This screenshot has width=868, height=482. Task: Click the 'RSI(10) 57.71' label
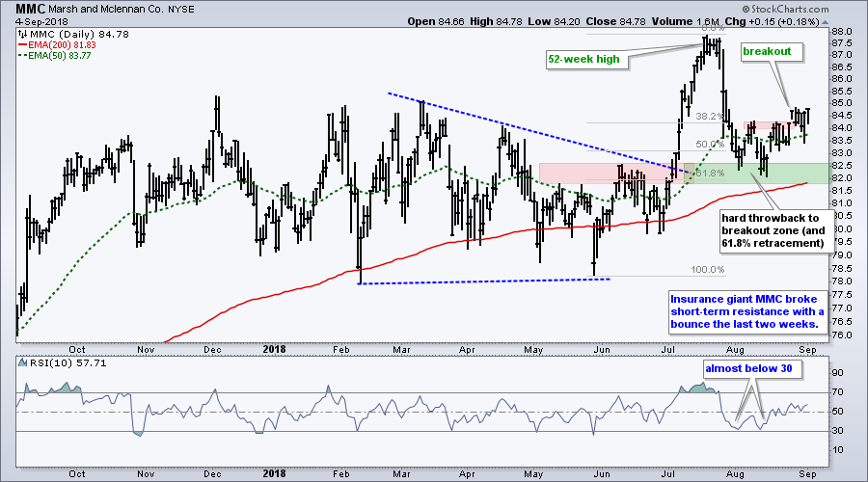[68, 363]
